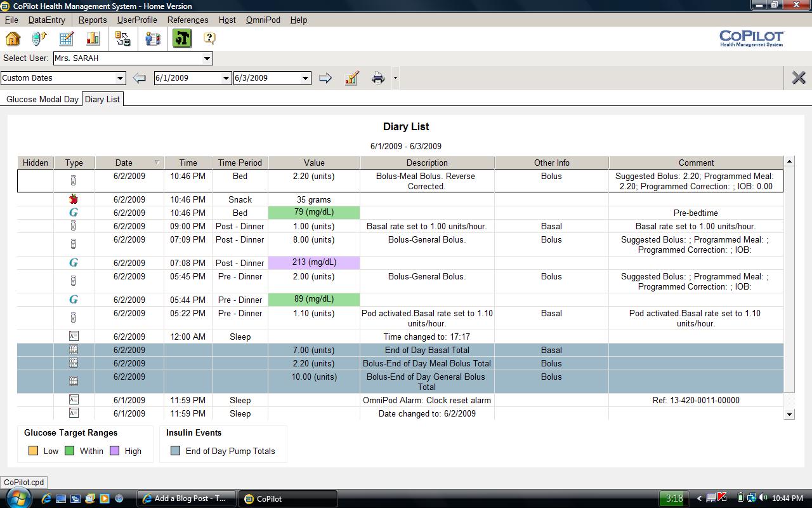
Task: Click the End of Day Pump Totals swatch
Action: coord(176,451)
